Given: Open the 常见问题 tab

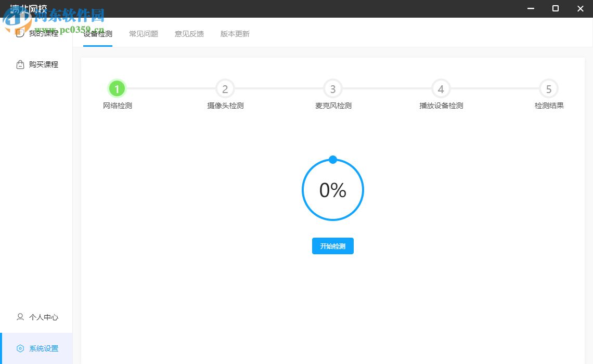Looking at the screenshot, I should pos(143,33).
